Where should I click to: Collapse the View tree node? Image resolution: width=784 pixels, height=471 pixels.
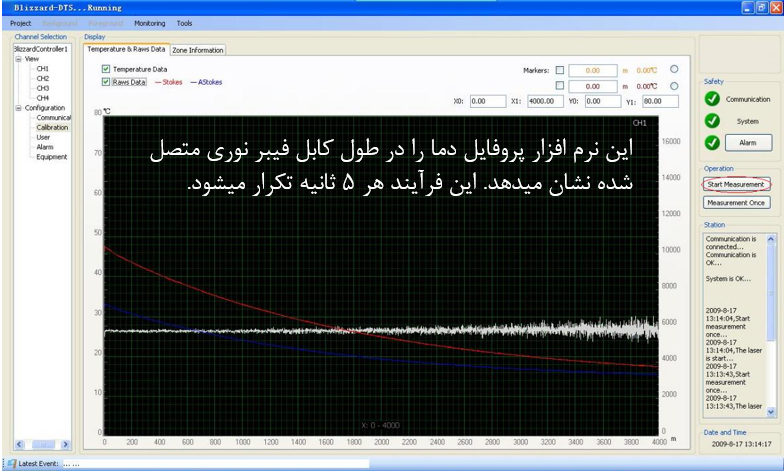(x=18, y=59)
